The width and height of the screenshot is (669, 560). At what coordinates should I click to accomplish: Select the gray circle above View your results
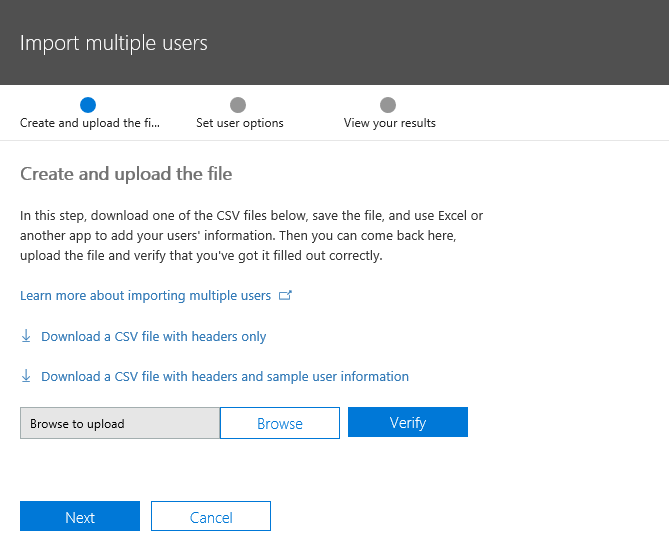pos(388,104)
